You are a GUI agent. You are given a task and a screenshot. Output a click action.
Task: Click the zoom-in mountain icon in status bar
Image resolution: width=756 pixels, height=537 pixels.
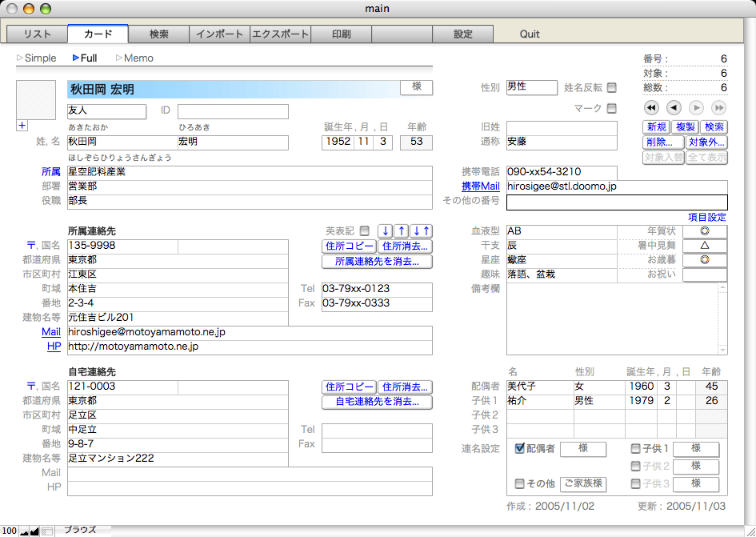[34, 531]
